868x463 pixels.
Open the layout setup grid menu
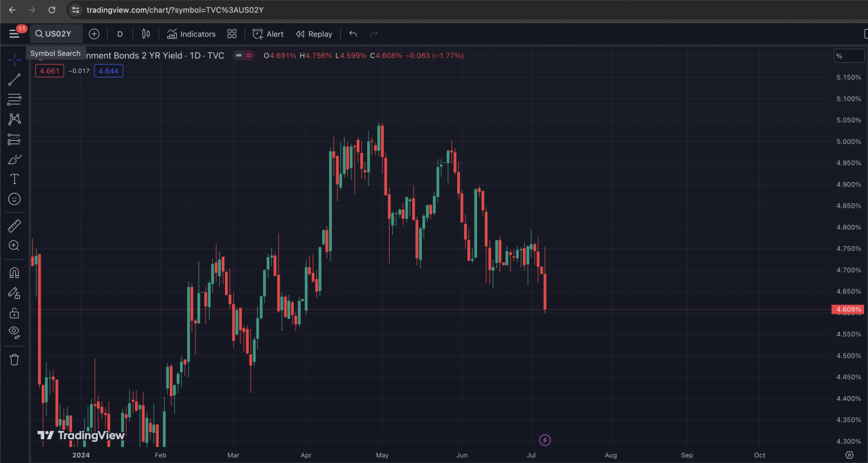click(232, 34)
